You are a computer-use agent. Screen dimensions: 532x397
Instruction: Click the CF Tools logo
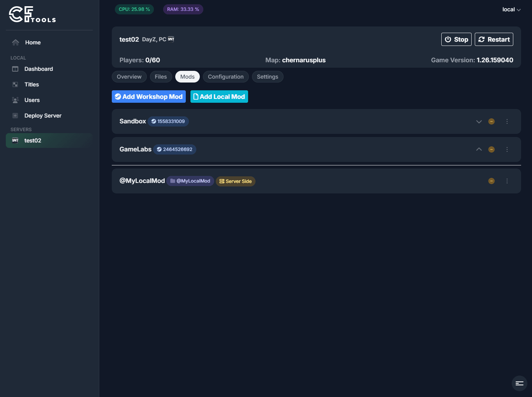click(32, 14)
